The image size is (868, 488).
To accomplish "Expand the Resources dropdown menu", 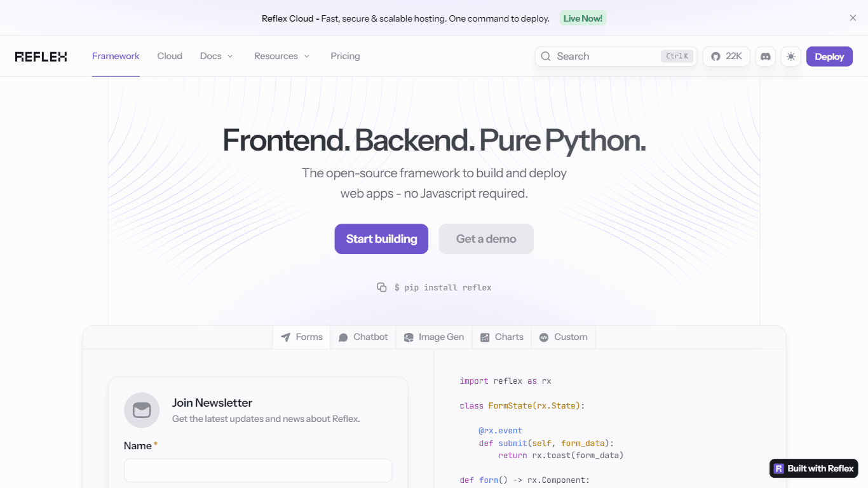I will click(282, 56).
